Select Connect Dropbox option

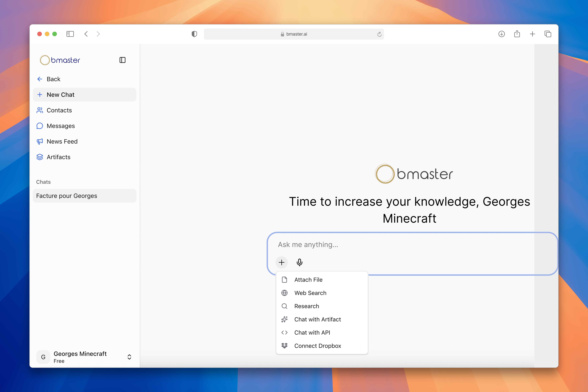317,346
